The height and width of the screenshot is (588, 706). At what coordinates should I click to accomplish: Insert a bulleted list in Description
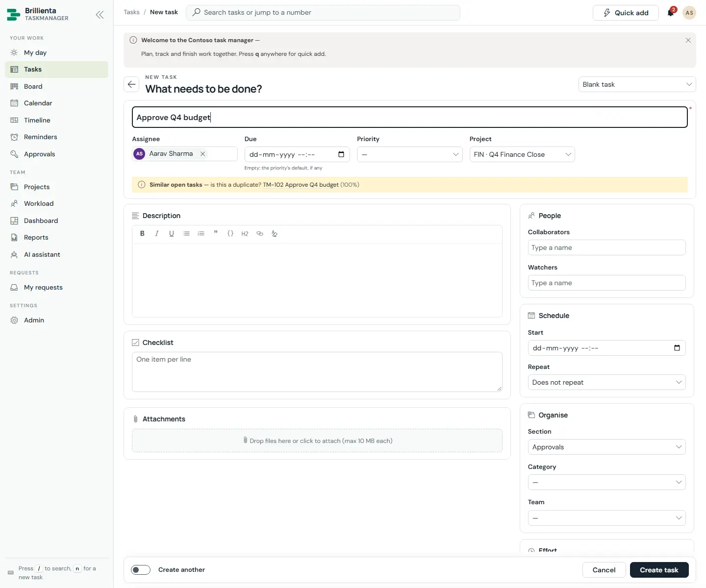186,234
